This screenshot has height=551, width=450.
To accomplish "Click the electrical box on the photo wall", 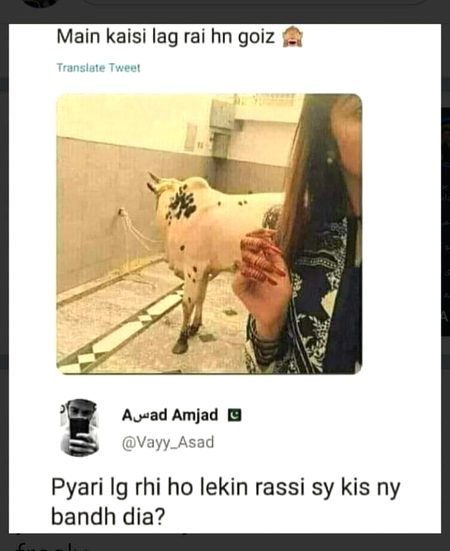I will 222,116.
